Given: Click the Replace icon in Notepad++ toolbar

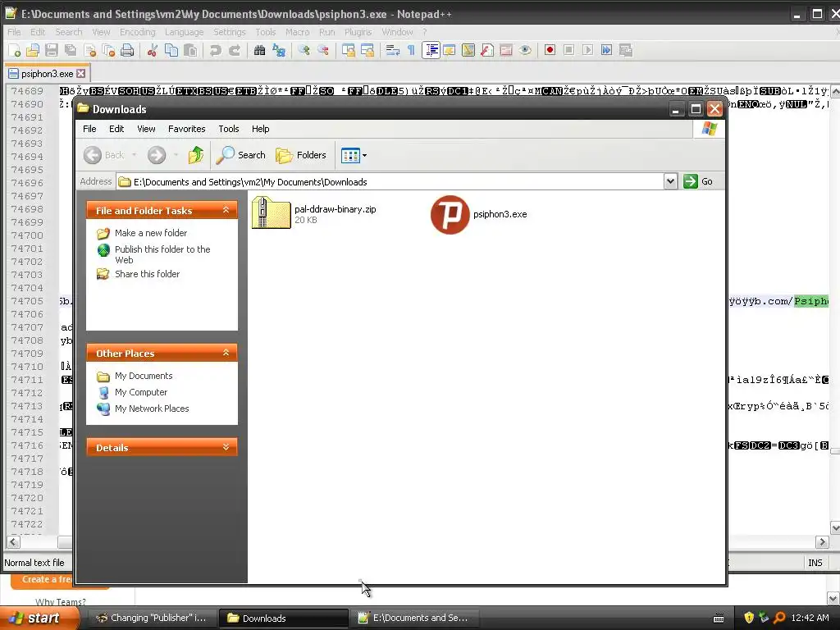Looking at the screenshot, I should 279,50.
